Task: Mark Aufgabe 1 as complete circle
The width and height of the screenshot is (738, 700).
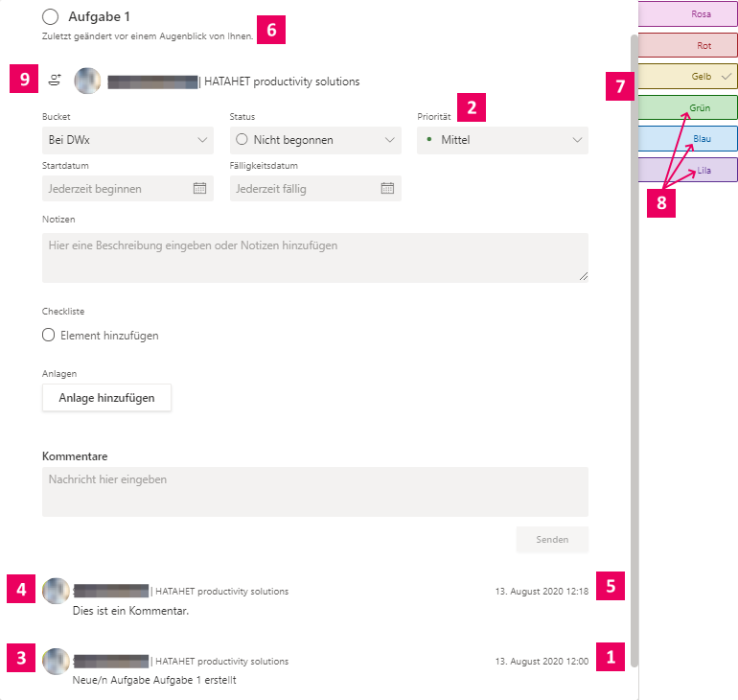Action: (x=51, y=16)
